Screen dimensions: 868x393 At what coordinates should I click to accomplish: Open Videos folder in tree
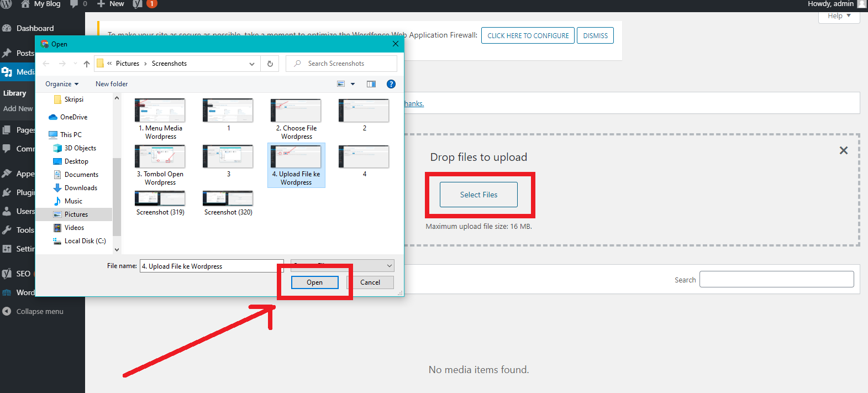[69, 228]
